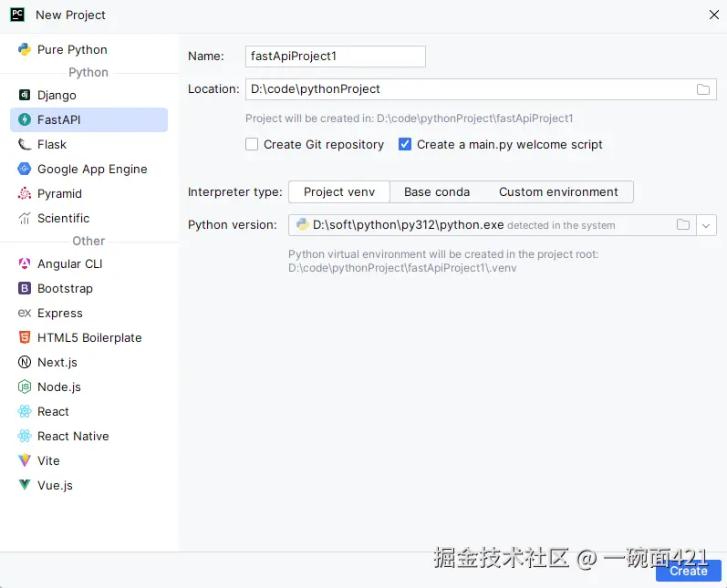The width and height of the screenshot is (727, 588).
Task: Switch to Base conda interpreter type
Action: pyautogui.click(x=437, y=191)
